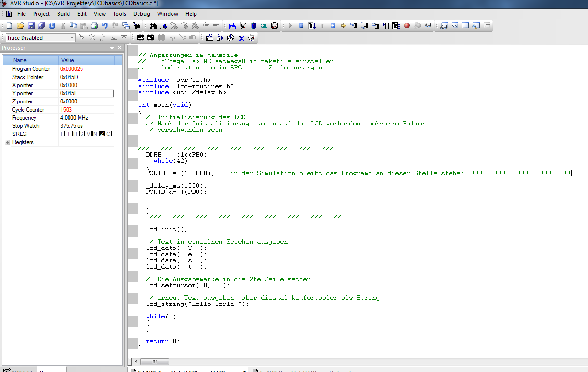
Task: Step Into with debug toolbar icon
Action: click(354, 25)
